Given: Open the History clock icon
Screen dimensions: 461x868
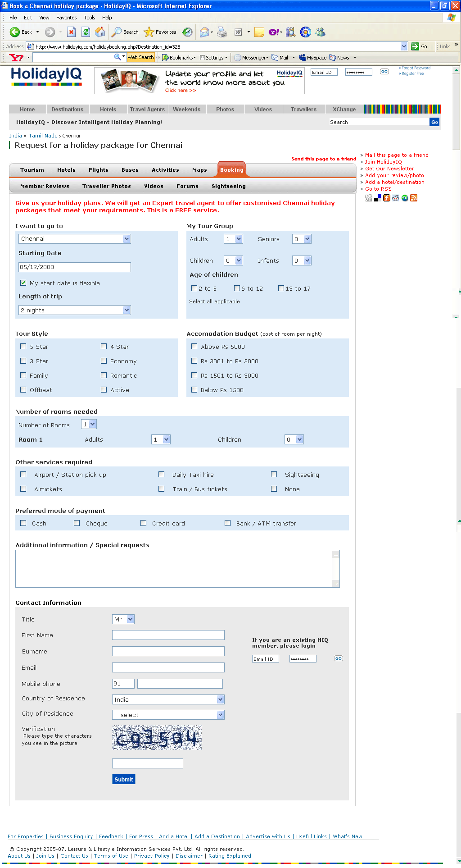Looking at the screenshot, I should [187, 32].
